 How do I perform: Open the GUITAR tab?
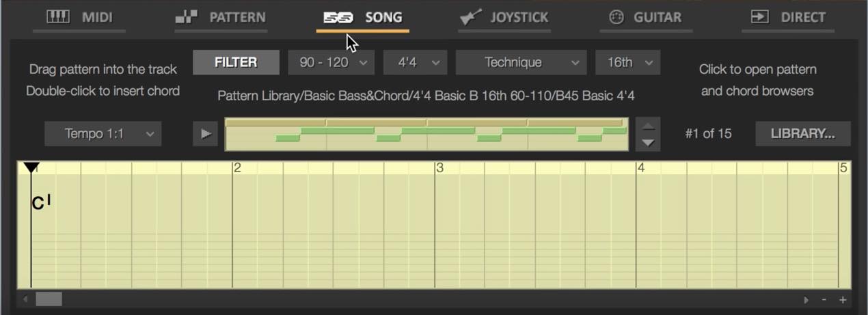pos(646,17)
